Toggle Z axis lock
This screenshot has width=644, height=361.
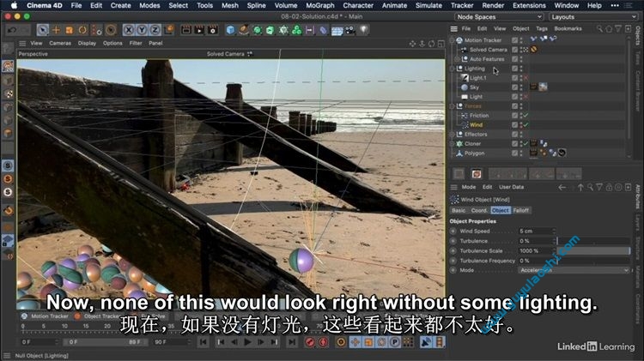coord(155,30)
